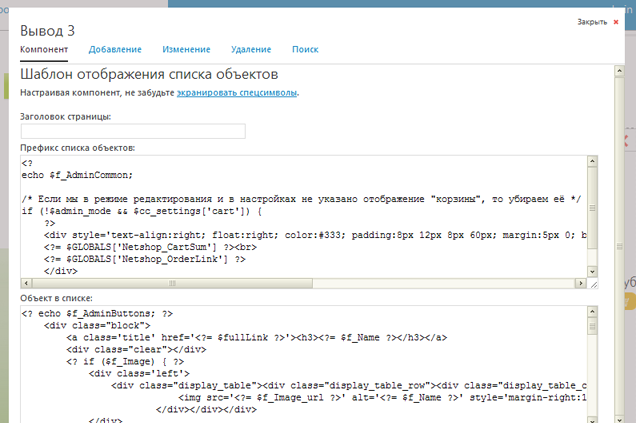Click the prefix textarea scroll-up arrow

pyautogui.click(x=593, y=161)
